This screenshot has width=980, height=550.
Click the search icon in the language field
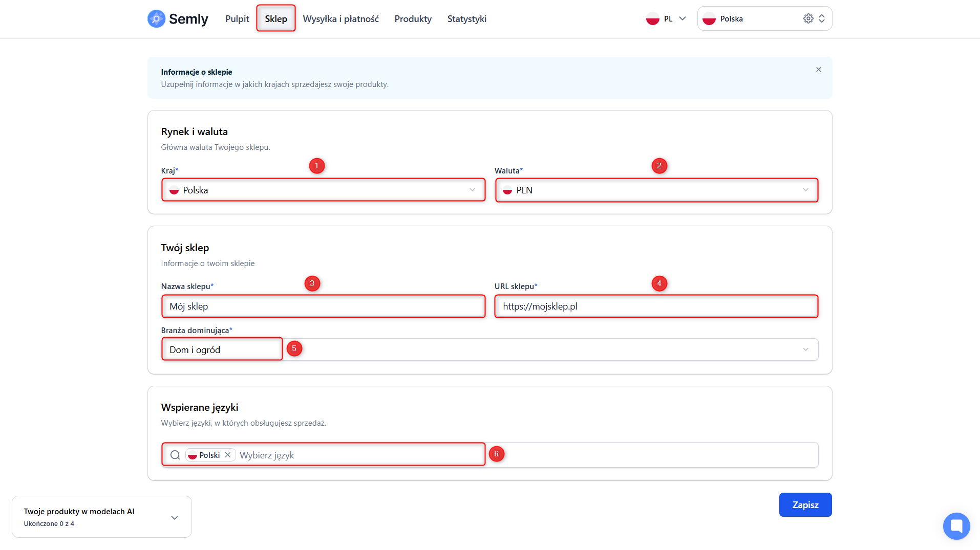click(x=175, y=455)
